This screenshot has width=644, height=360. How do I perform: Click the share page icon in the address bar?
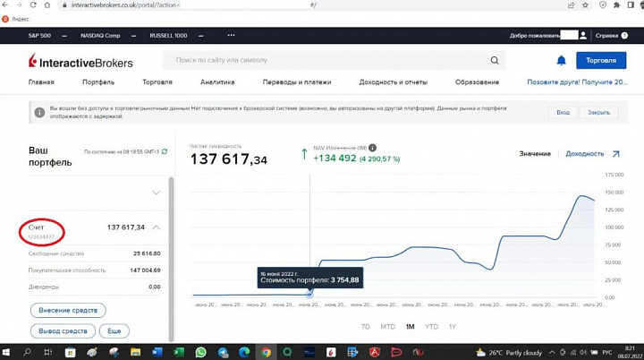click(571, 5)
